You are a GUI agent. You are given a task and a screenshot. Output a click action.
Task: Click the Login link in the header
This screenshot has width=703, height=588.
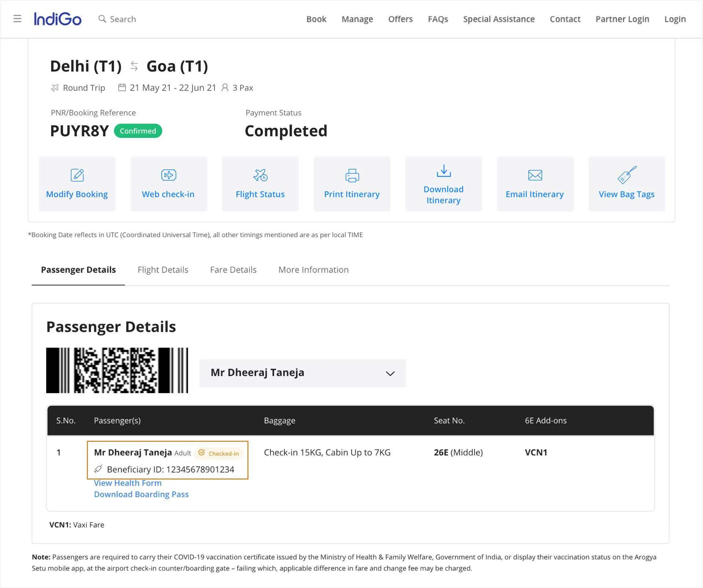click(x=675, y=19)
